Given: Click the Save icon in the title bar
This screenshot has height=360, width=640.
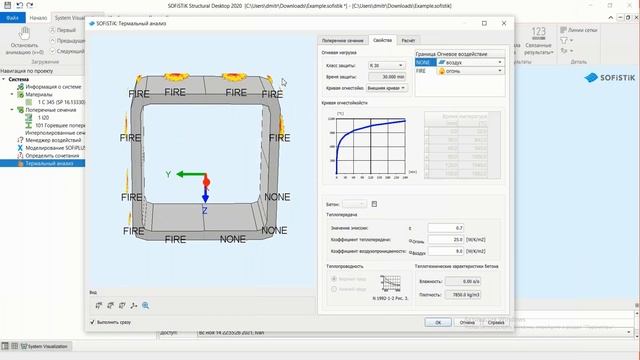Looking at the screenshot, I should 7,5.
